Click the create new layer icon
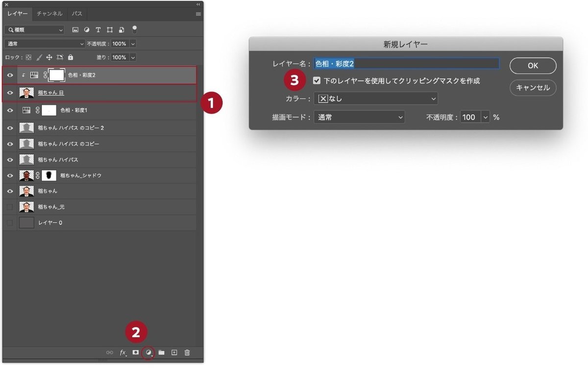588x368 pixels. (174, 352)
